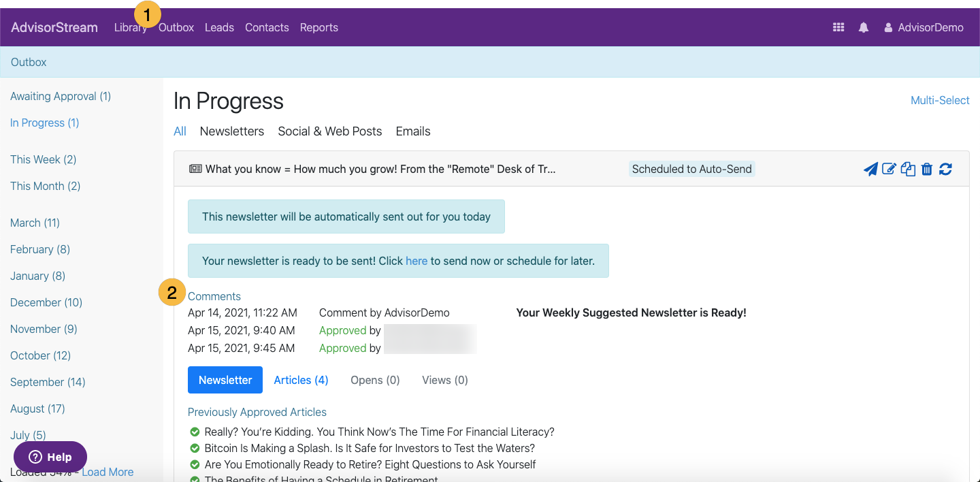Click the "automatically sent out for you today" notice
Image resolution: width=980 pixels, height=482 pixels.
[x=346, y=216]
